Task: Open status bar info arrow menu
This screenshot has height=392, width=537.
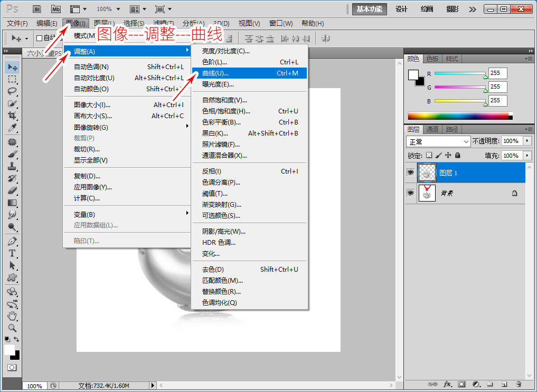Action: pos(153,386)
